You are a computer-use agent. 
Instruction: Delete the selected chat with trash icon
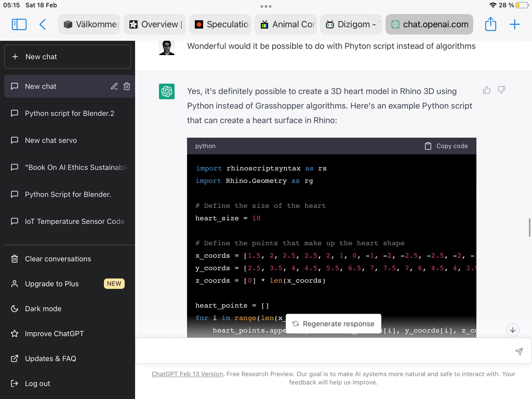[x=127, y=86]
